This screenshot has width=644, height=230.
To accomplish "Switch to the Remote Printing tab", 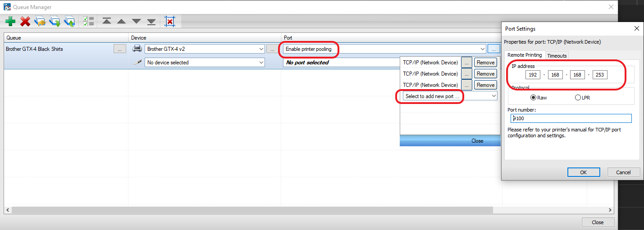I will (x=525, y=55).
